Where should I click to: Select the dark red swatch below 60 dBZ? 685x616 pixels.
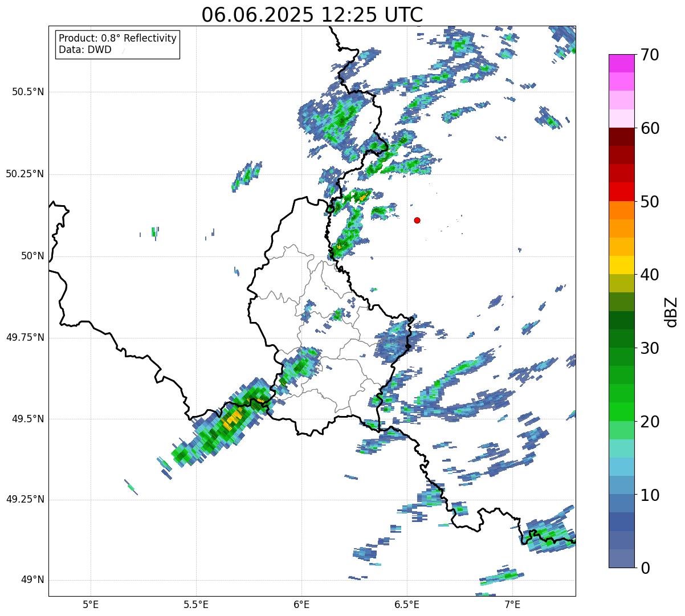click(622, 137)
